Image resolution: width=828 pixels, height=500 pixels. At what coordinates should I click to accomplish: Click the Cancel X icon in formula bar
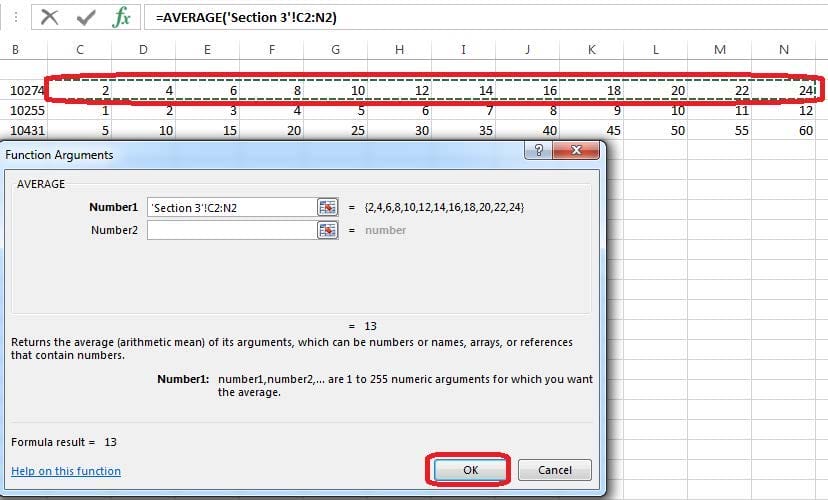49,18
